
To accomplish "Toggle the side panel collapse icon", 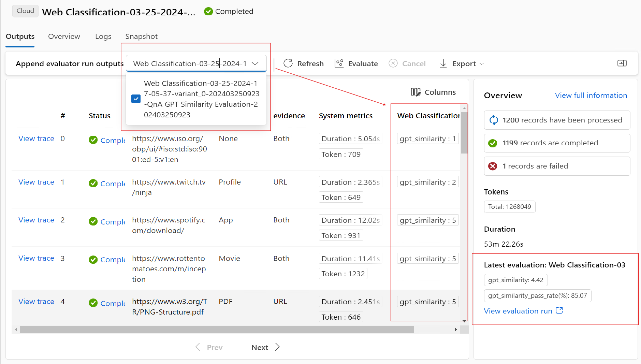I will click(622, 63).
